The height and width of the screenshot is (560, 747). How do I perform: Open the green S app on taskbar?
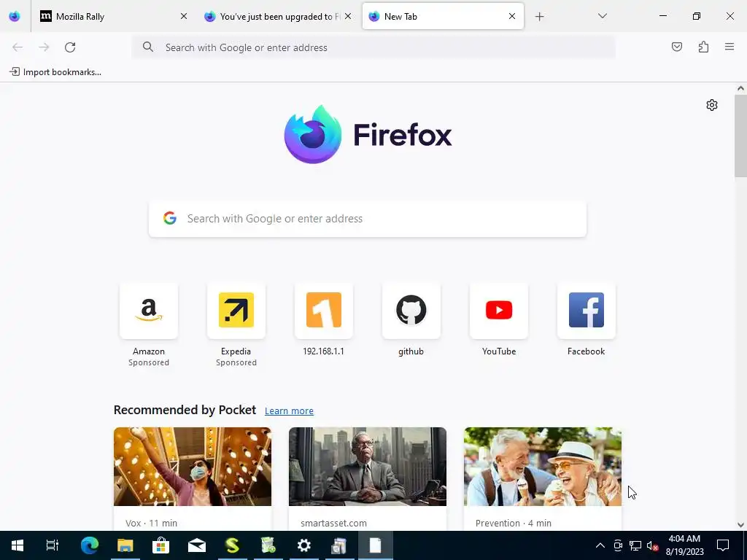[233, 545]
